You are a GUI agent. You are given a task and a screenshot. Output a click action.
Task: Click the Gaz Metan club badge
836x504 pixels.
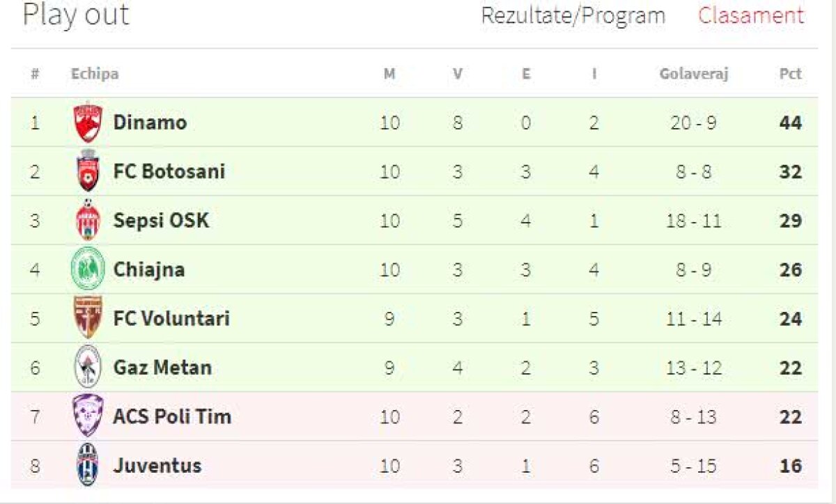[88, 368]
